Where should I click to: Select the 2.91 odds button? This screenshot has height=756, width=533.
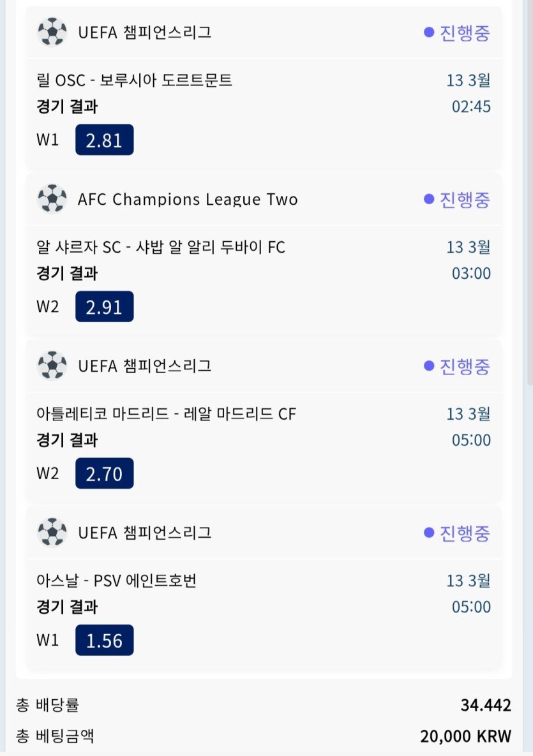click(104, 307)
